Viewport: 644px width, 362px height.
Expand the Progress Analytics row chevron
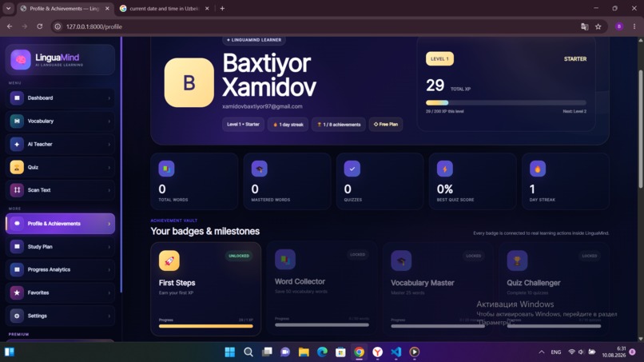coord(109,270)
